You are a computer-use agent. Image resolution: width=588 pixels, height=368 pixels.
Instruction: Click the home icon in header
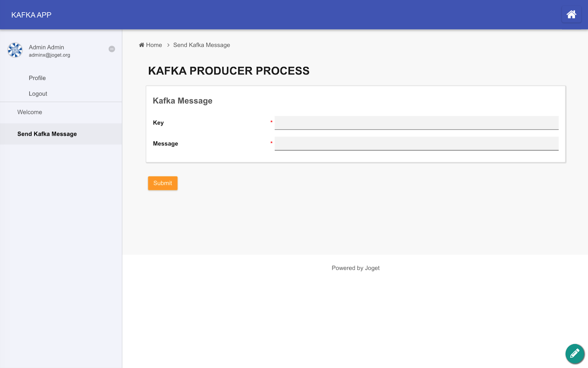click(x=571, y=15)
